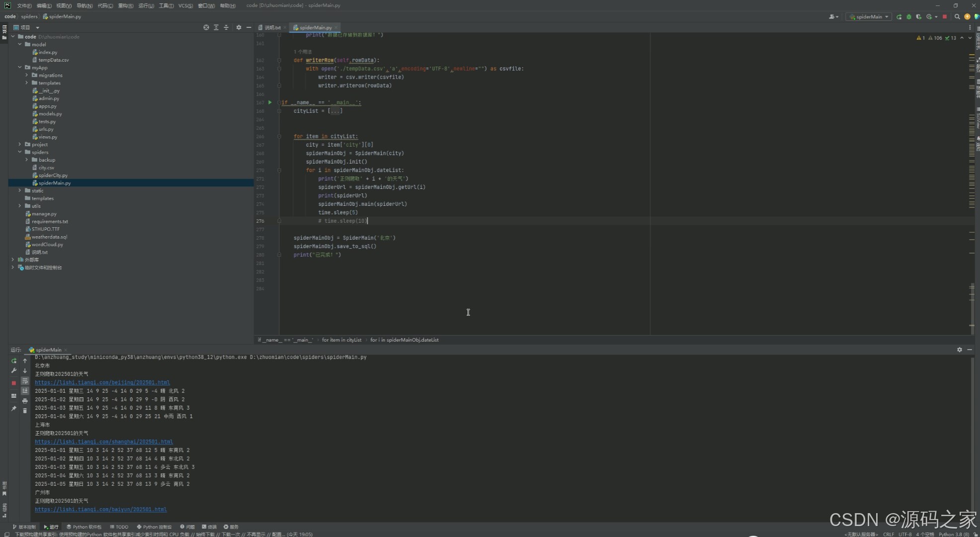The width and height of the screenshot is (980, 537).
Task: Click the print icon in Run panel
Action: click(25, 401)
